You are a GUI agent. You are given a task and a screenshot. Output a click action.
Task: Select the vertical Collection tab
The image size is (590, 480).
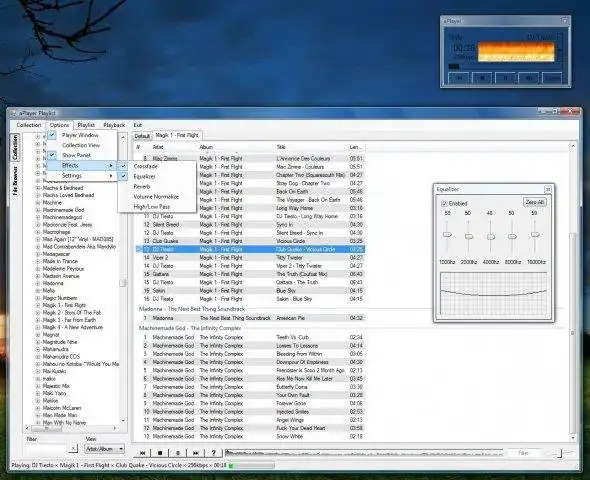pyautogui.click(x=15, y=147)
